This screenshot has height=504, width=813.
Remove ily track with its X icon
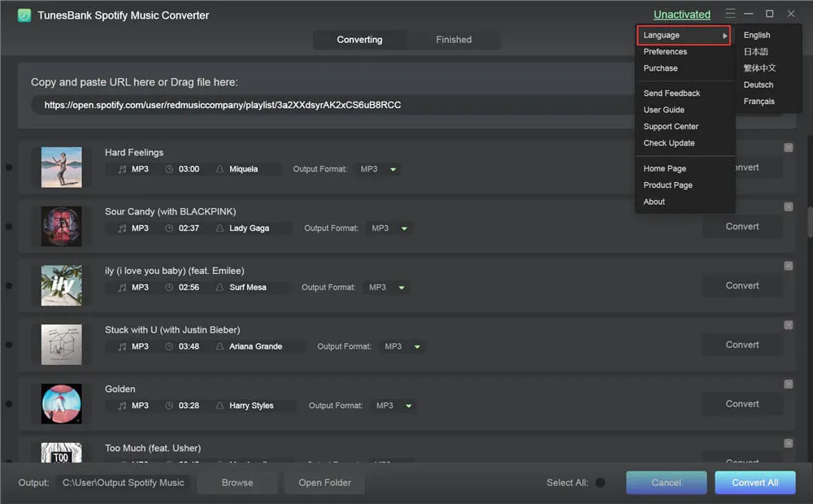[788, 266]
